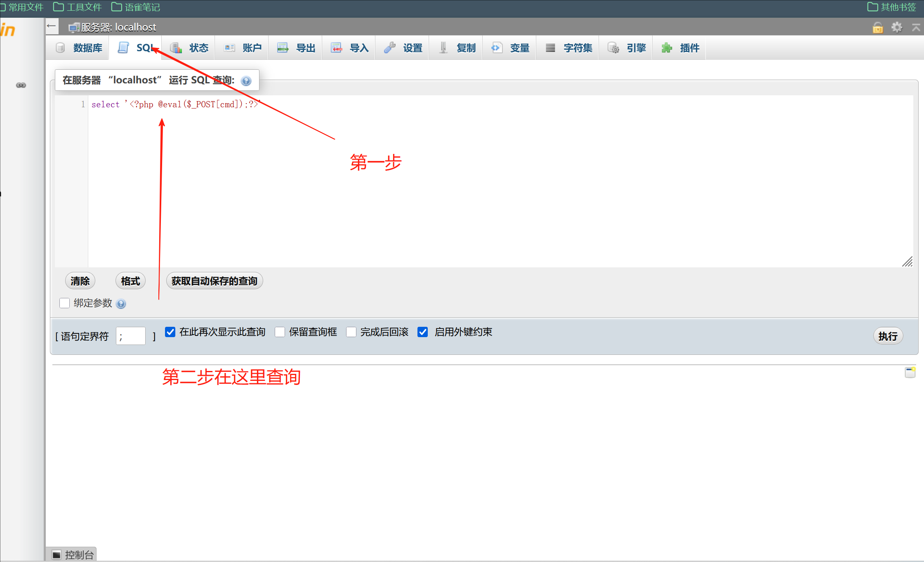The width and height of the screenshot is (924, 562).
Task: Click the import icon
Action: pyautogui.click(x=337, y=47)
